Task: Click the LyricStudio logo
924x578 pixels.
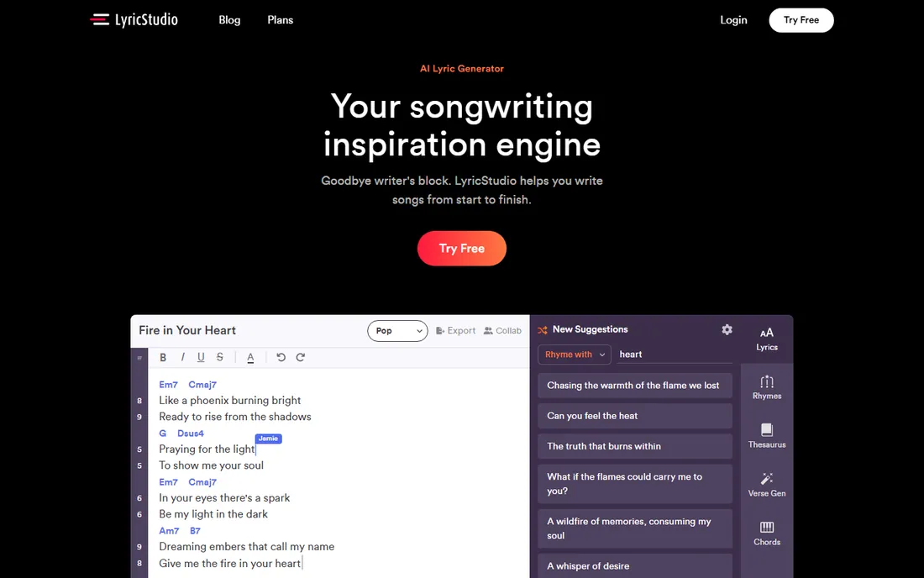Action: click(134, 20)
